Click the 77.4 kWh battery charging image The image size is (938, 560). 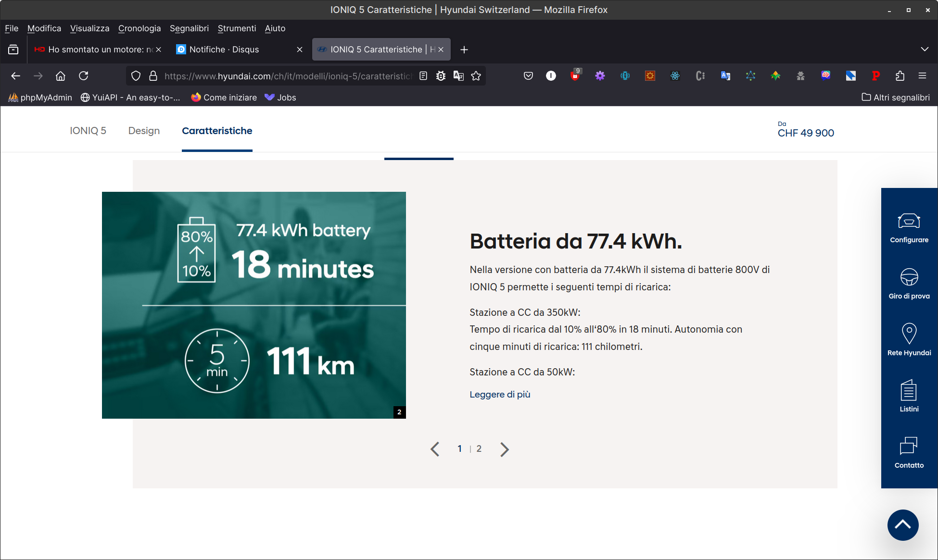[254, 305]
